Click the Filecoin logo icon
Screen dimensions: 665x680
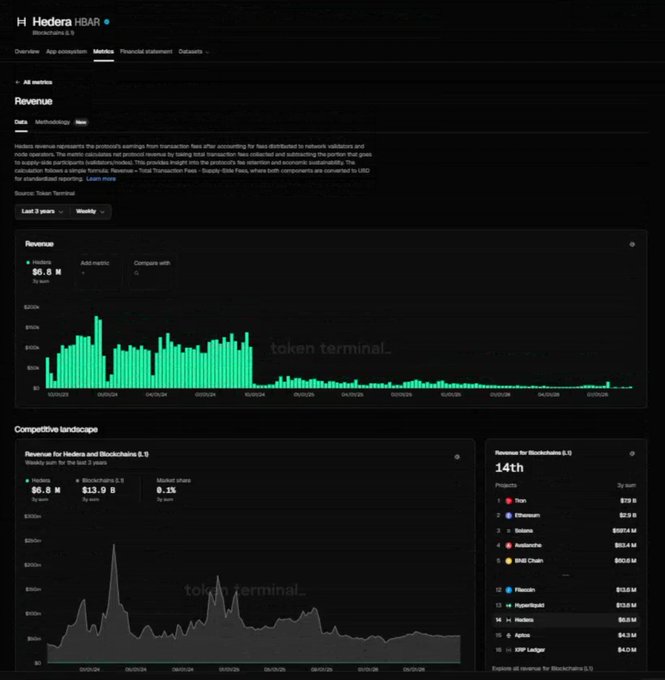[x=509, y=590]
